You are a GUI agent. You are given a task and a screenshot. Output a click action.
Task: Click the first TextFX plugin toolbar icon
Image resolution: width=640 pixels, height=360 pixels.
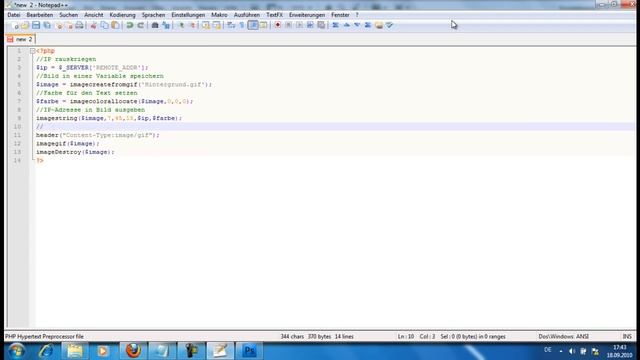point(336,25)
